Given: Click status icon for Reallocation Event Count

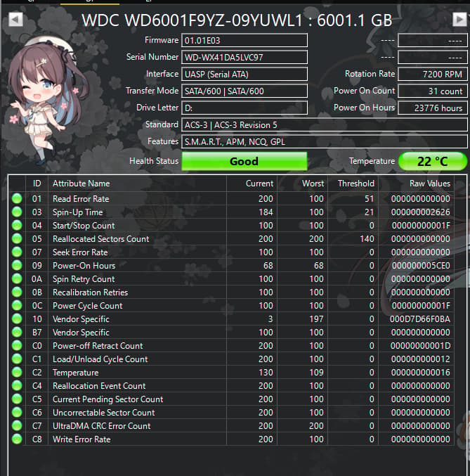Looking at the screenshot, I should 17,385.
